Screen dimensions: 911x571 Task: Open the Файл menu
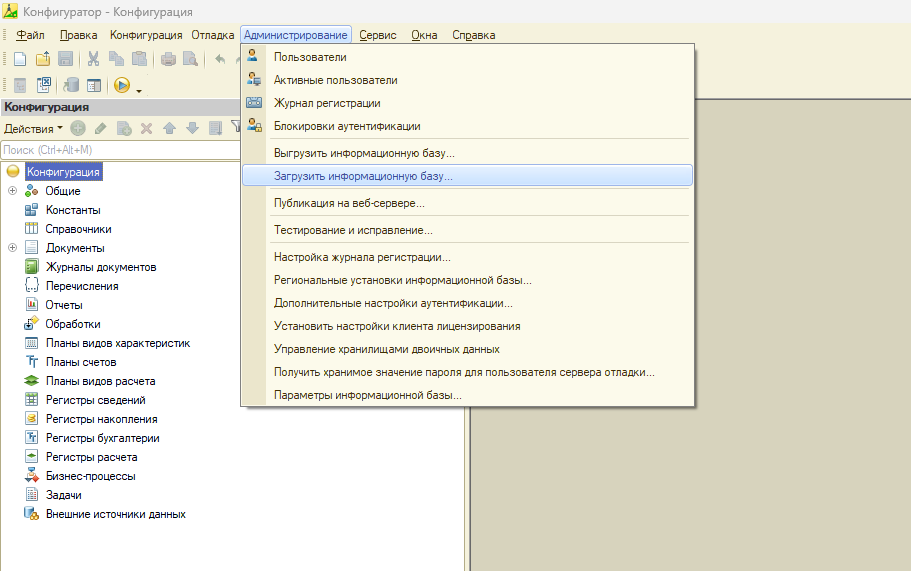[30, 35]
